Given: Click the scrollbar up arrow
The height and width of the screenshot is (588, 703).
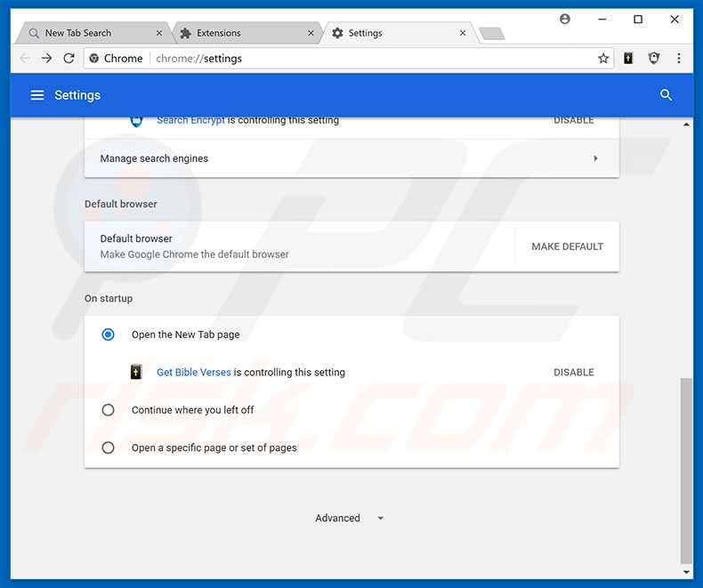Looking at the screenshot, I should (x=686, y=125).
